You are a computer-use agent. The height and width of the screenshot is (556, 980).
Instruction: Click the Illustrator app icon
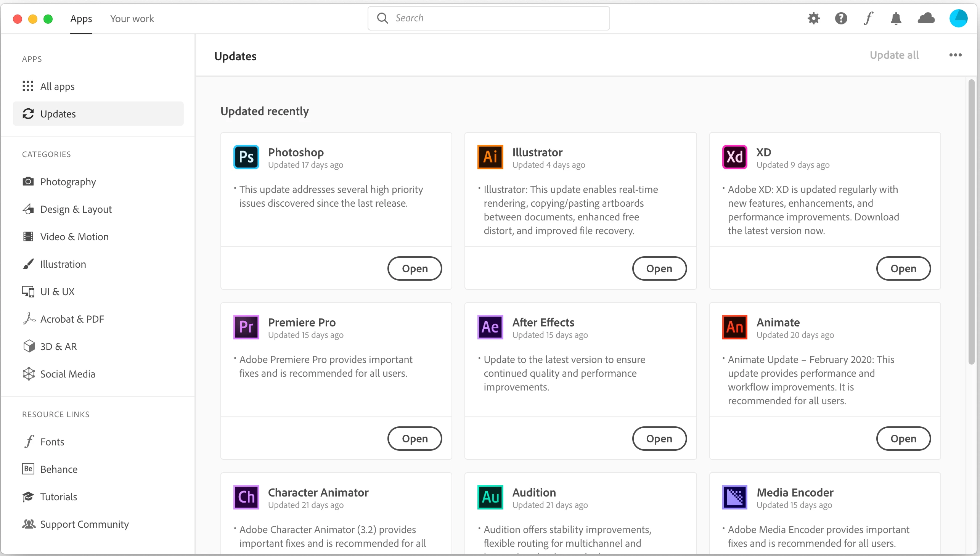pos(490,157)
